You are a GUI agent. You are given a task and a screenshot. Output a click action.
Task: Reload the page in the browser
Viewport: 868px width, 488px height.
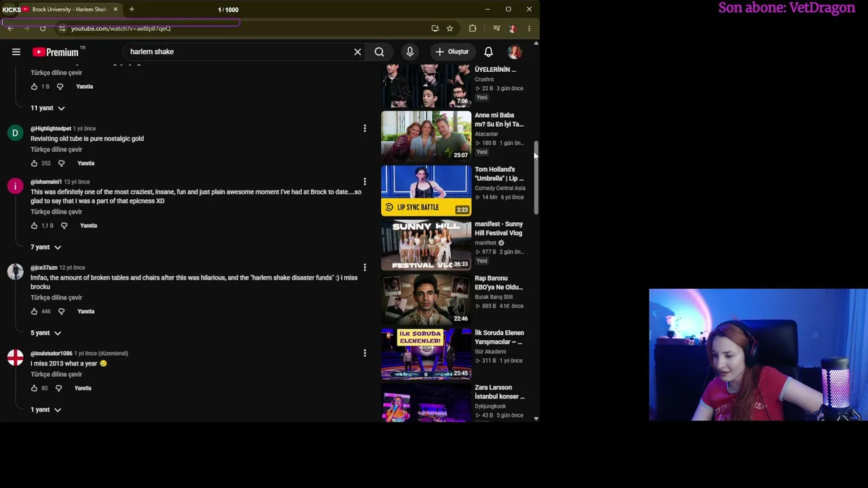point(43,28)
